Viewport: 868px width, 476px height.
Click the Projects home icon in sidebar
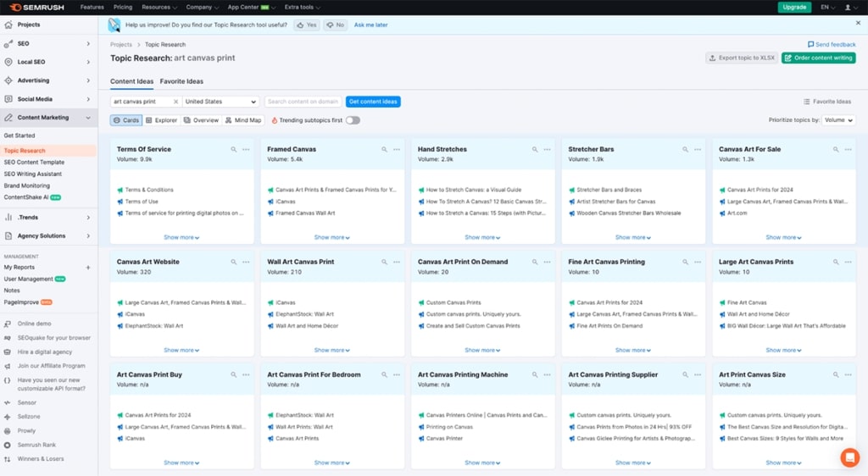point(8,25)
